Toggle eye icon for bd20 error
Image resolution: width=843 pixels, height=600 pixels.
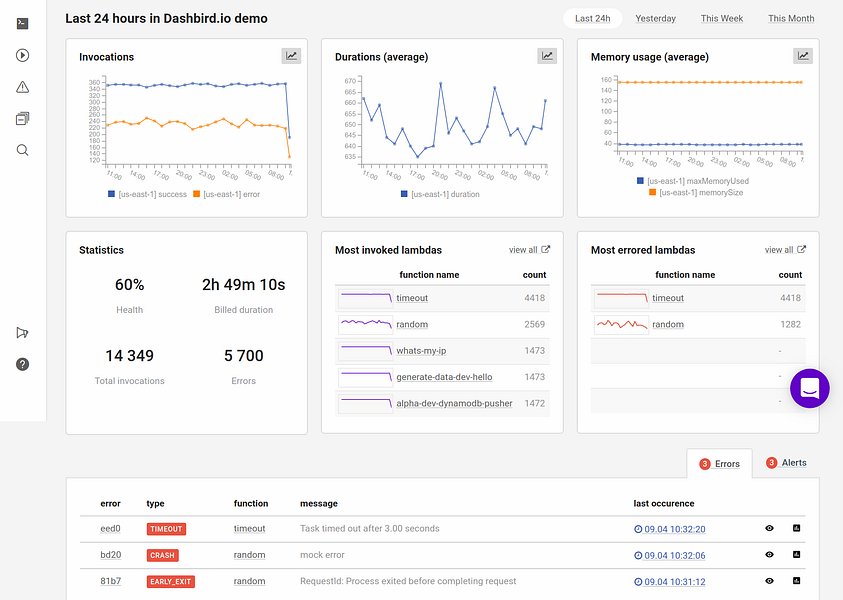[x=769, y=554]
